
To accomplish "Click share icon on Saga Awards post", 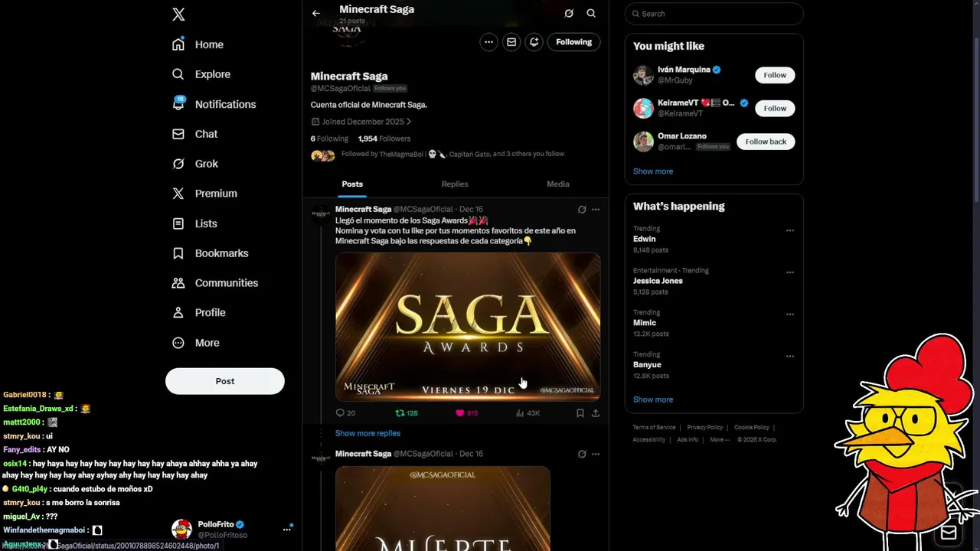I will pos(596,413).
